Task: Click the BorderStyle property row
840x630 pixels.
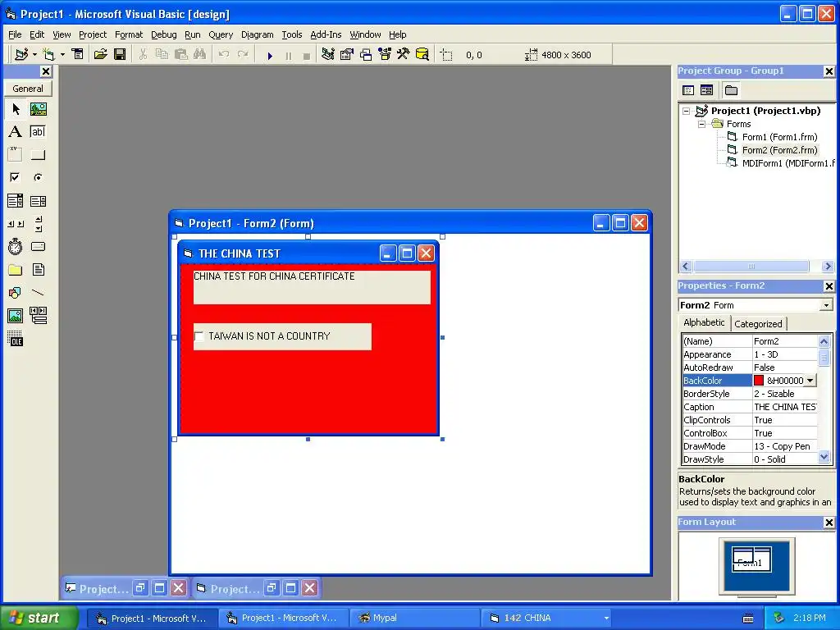Action: coord(750,394)
